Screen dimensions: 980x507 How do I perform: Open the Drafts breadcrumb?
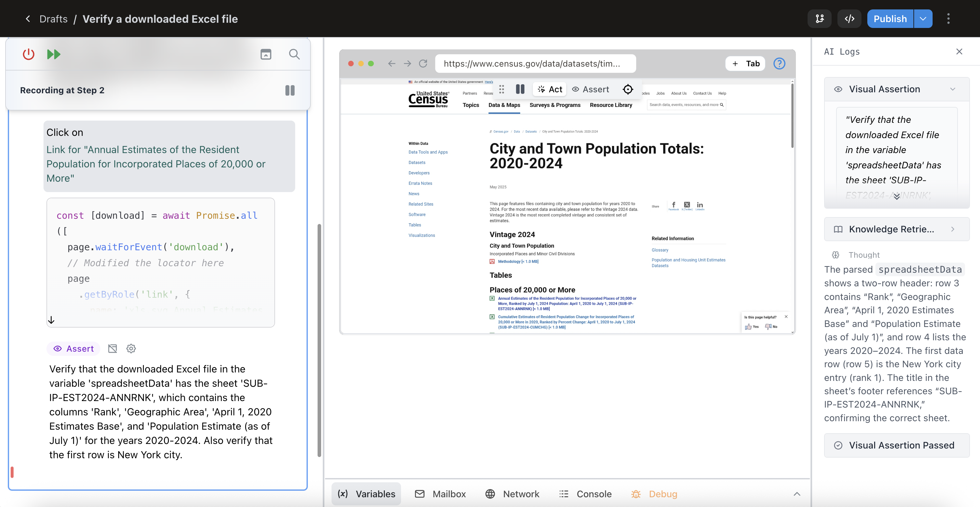point(53,19)
